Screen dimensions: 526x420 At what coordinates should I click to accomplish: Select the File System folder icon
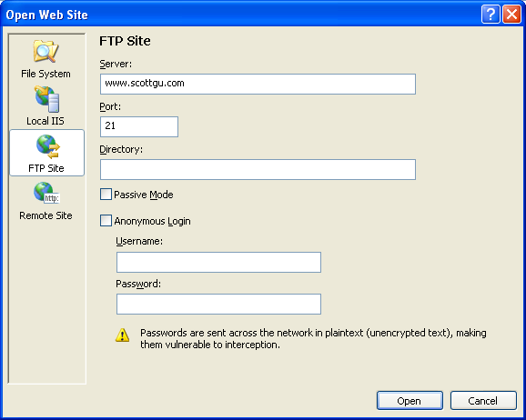pos(46,51)
